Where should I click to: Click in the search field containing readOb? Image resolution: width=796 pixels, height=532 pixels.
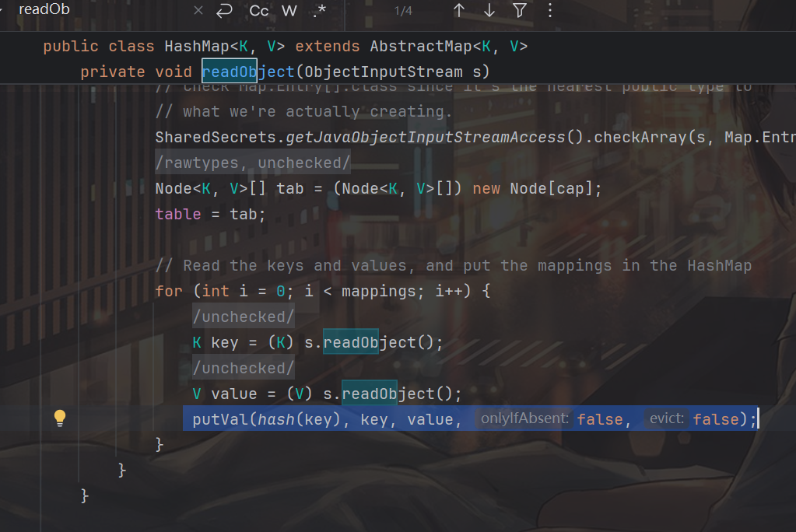(101, 11)
